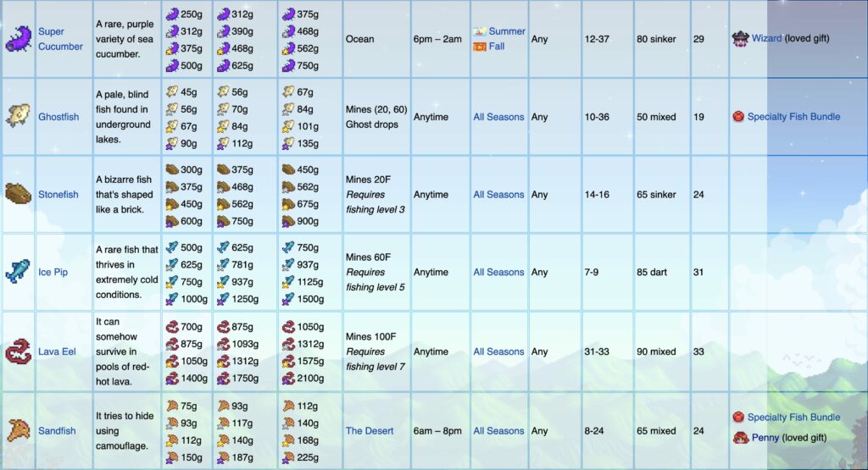Viewport: 868px width, 470px height.
Task: Click All Seasons link in Lava Eel row
Action: pos(498,351)
